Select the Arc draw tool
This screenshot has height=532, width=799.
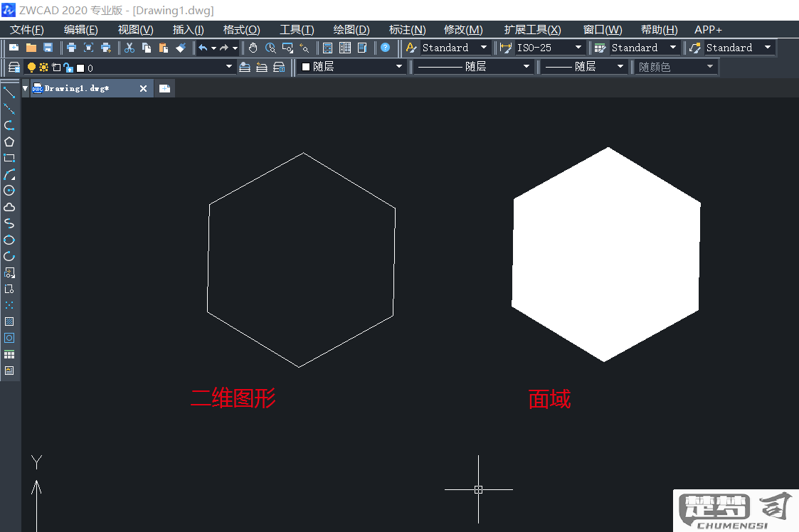pos(9,174)
